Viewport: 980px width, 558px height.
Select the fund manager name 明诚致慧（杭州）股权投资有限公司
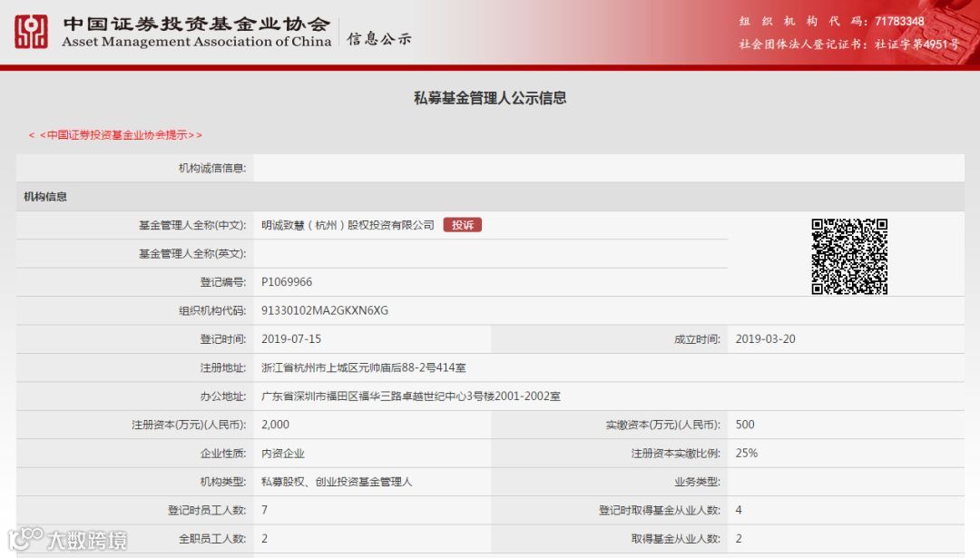click(348, 225)
